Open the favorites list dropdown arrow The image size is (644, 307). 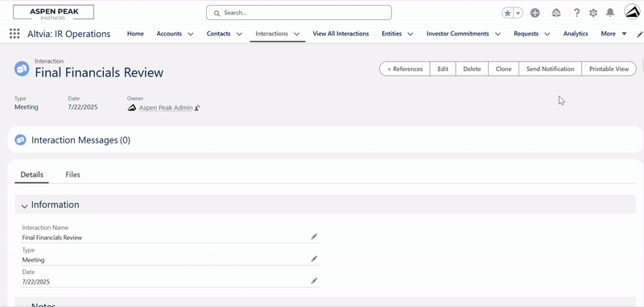tap(518, 13)
